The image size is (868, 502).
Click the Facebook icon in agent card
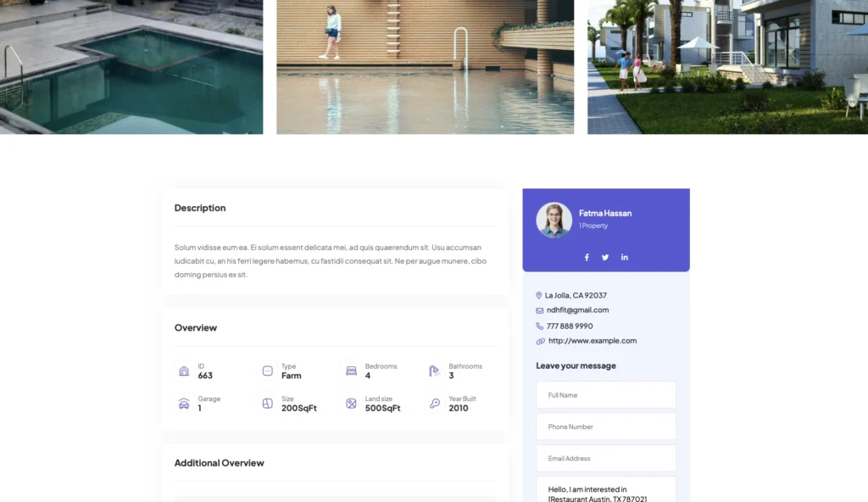(587, 257)
